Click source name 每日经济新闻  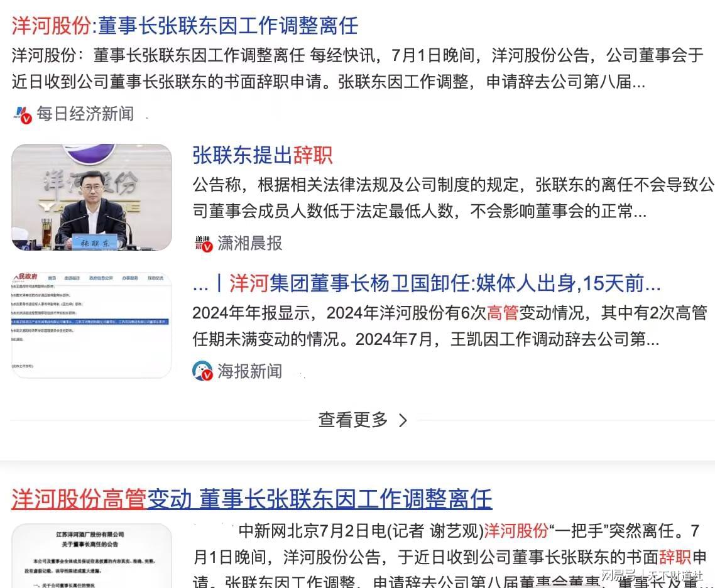[85, 114]
